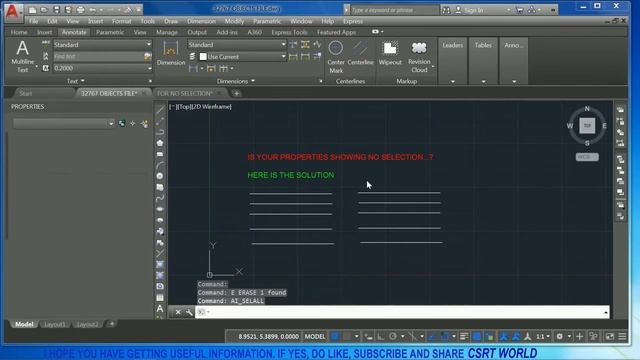
Task: Toggle the plus Annotation Monitor in status bar
Action: 579,336
